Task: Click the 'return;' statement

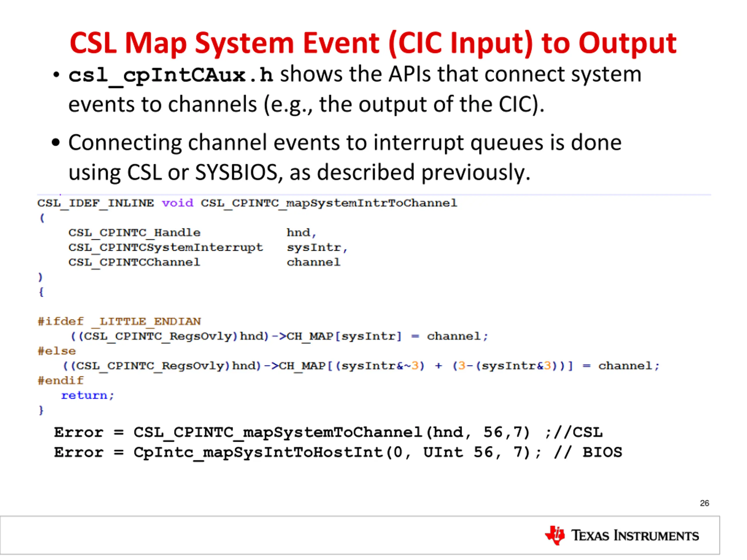Action: (x=88, y=395)
